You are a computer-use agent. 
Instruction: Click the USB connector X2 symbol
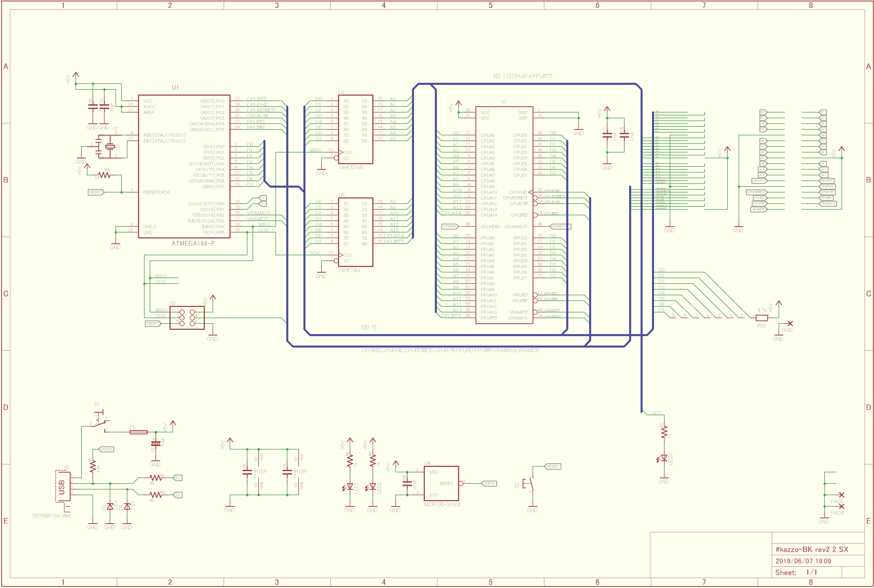[x=63, y=486]
